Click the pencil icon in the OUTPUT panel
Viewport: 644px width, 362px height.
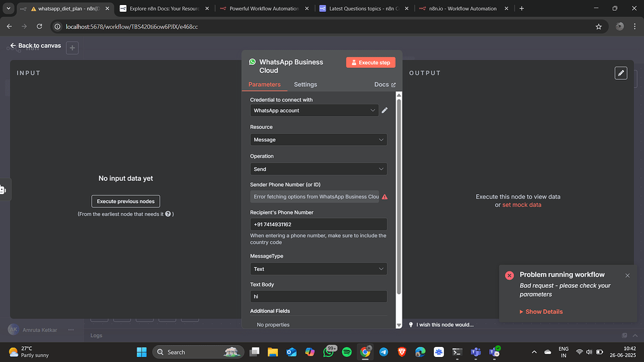(x=621, y=73)
